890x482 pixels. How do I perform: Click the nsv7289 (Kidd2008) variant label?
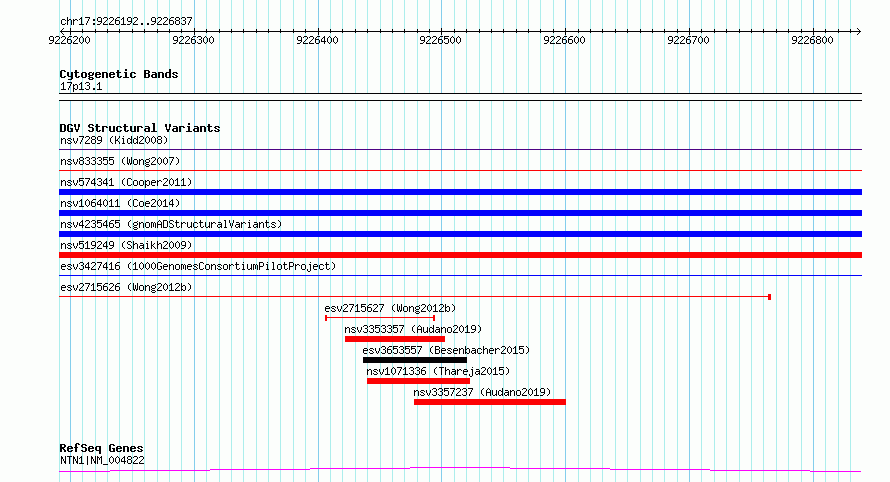click(114, 140)
